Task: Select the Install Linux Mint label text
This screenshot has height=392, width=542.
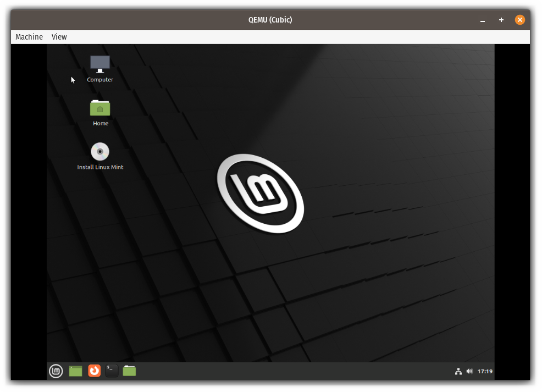Action: coord(99,167)
